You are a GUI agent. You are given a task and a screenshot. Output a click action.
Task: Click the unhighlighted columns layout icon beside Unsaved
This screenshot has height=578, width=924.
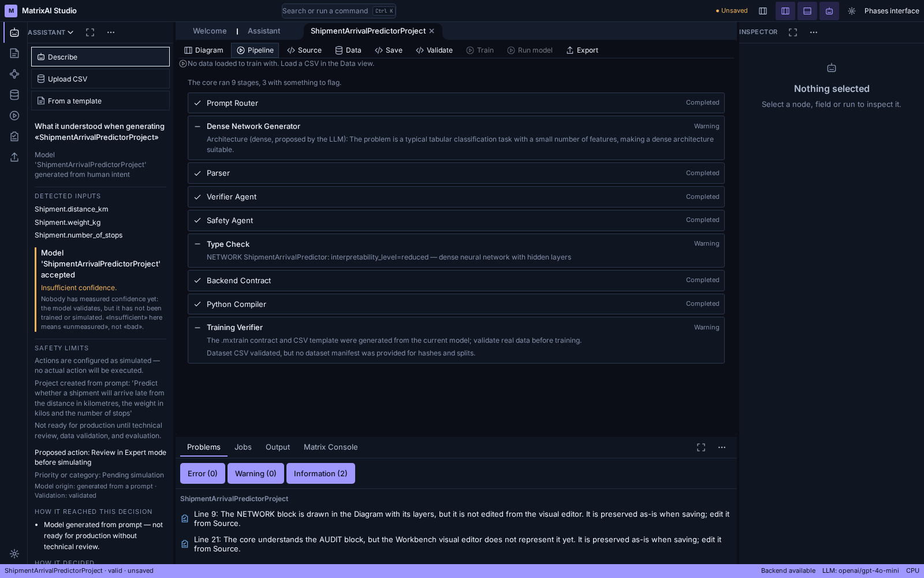pos(763,11)
